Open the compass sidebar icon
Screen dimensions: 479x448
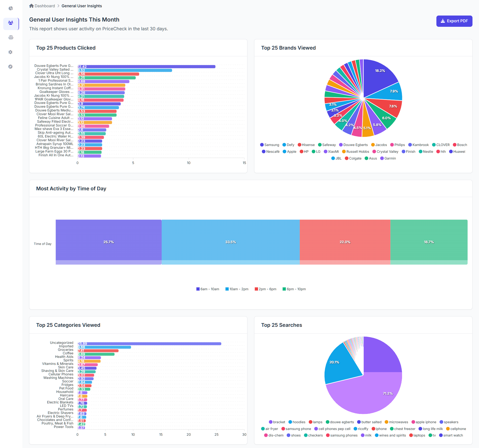tap(10, 67)
